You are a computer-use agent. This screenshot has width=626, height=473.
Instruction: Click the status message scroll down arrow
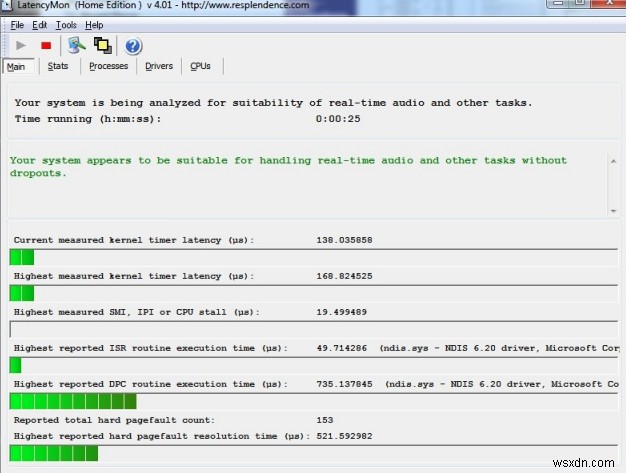click(x=614, y=211)
